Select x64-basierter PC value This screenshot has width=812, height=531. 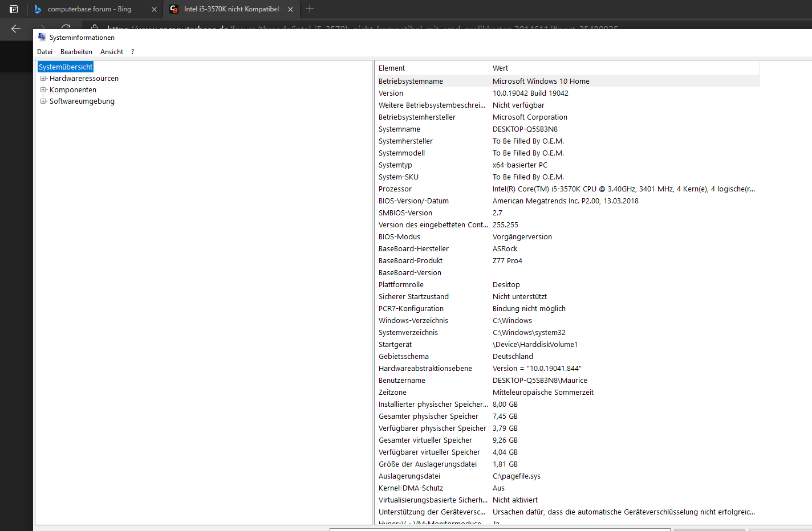coord(520,165)
